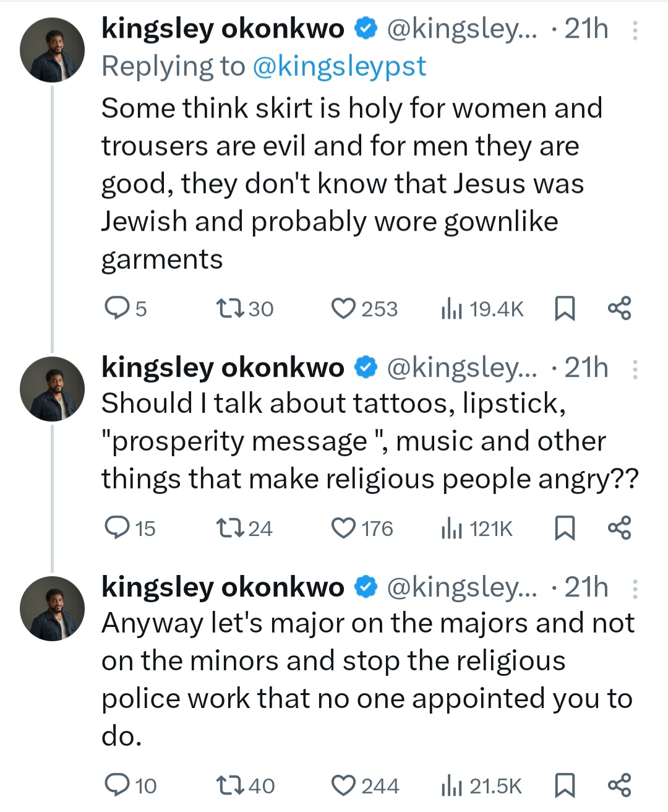Image resolution: width=668 pixels, height=812 pixels.
Task: Like the tweet about skirts and trousers
Action: coord(343,308)
